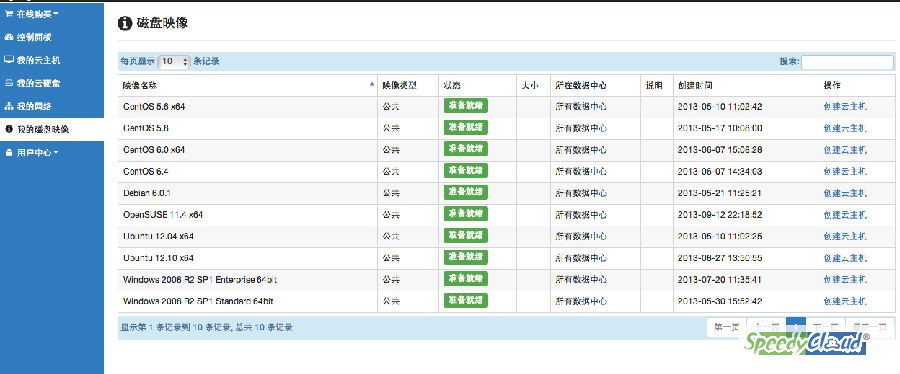Select the CentOS 5.6 x64 image name
This screenshot has height=374, width=900.
[154, 107]
